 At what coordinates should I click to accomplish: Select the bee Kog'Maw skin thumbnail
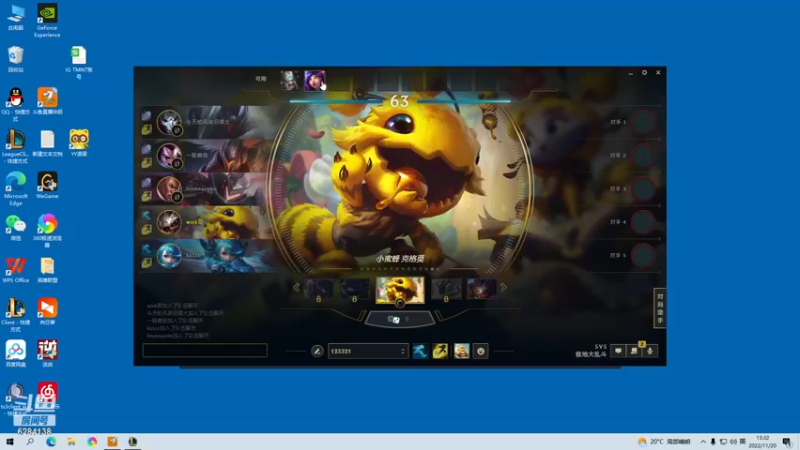pos(400,290)
